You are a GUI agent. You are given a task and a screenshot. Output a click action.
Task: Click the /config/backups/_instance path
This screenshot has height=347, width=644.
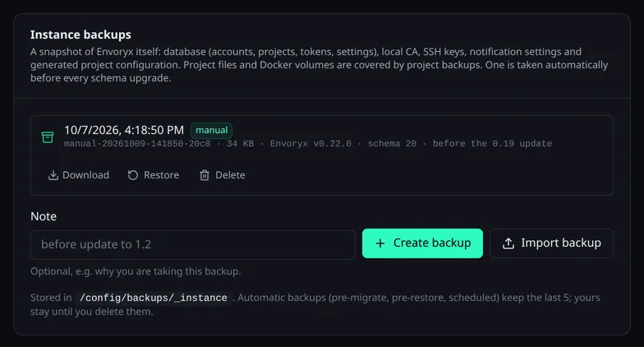[153, 298]
